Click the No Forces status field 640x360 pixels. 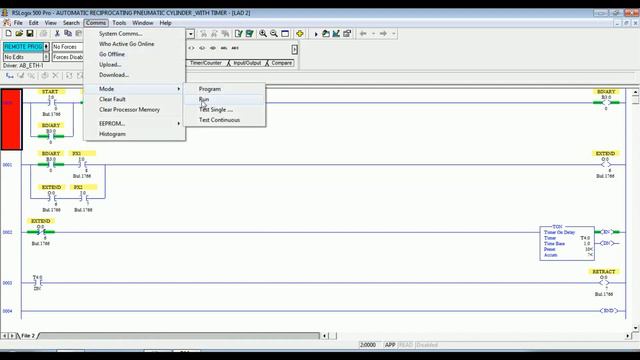coord(67,47)
